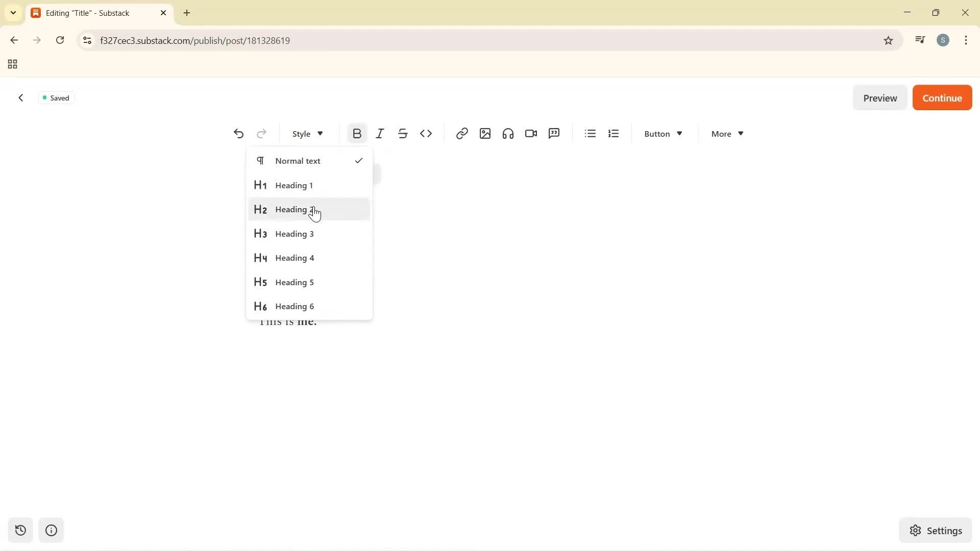Image resolution: width=980 pixels, height=551 pixels.
Task: Open the Style dropdown
Action: pos(306,133)
